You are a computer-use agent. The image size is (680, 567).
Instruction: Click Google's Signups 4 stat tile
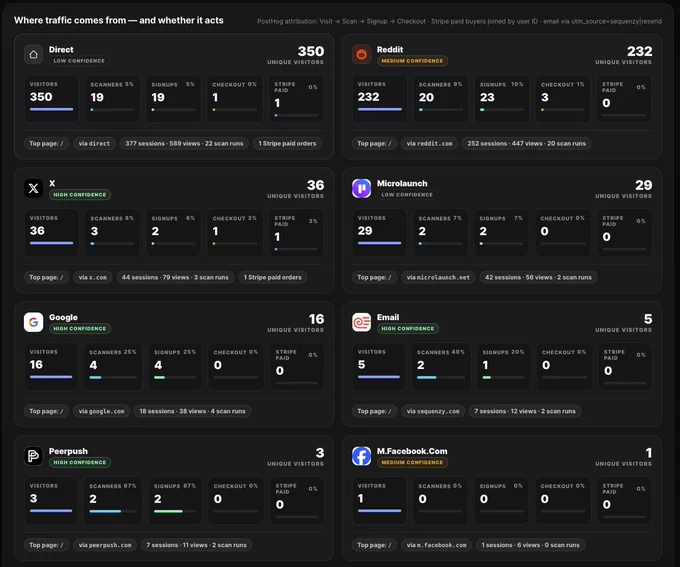tap(175, 366)
